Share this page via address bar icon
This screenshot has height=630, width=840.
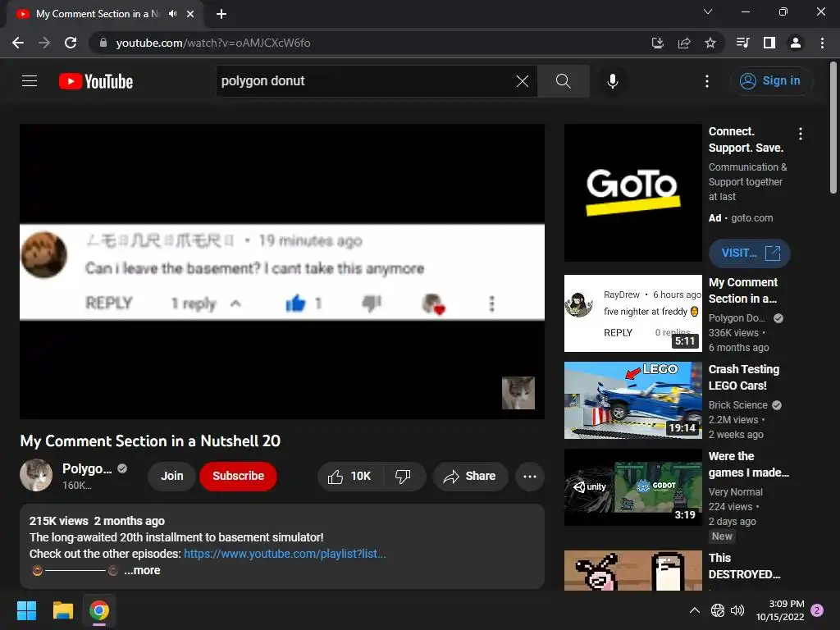[x=684, y=43]
